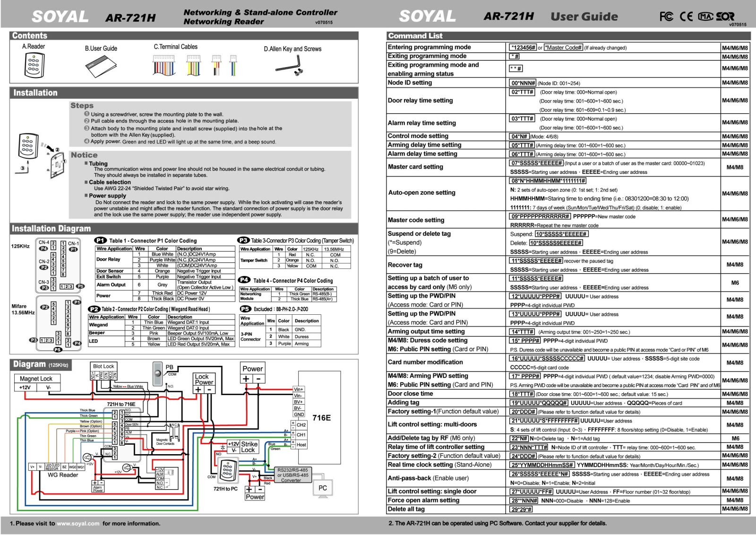Click the A.Reader keypad image in Contents

[34, 65]
